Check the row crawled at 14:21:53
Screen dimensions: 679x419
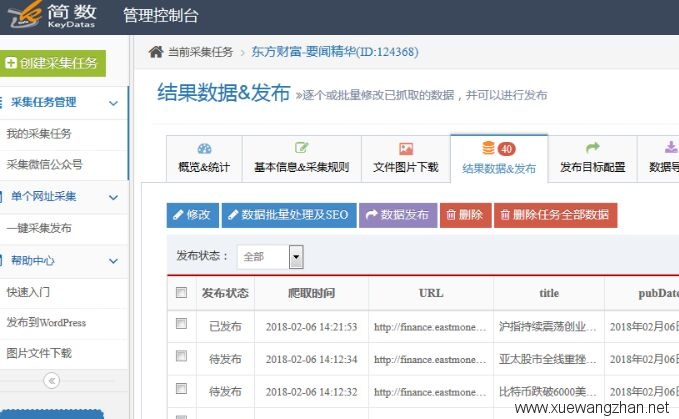click(181, 324)
